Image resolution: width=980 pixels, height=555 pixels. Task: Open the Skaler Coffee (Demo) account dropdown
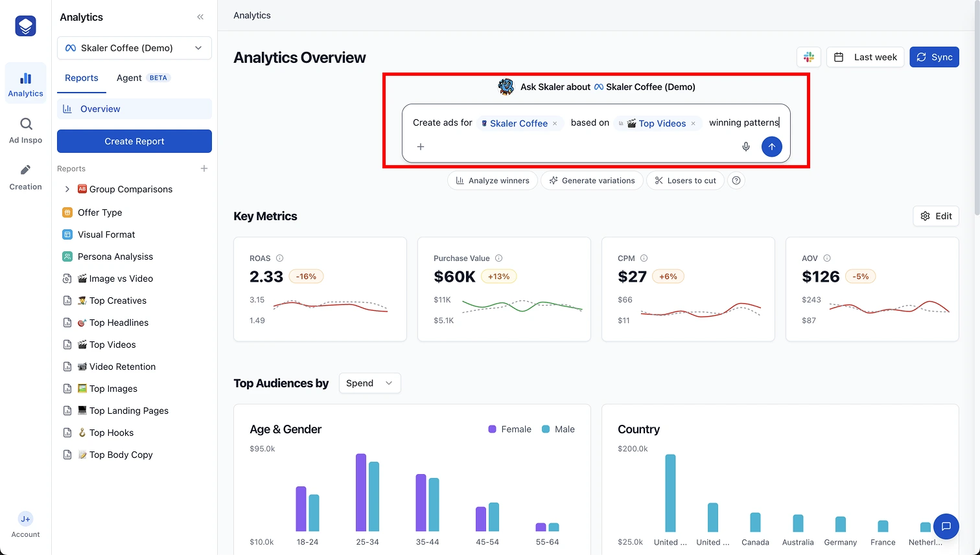pos(134,48)
